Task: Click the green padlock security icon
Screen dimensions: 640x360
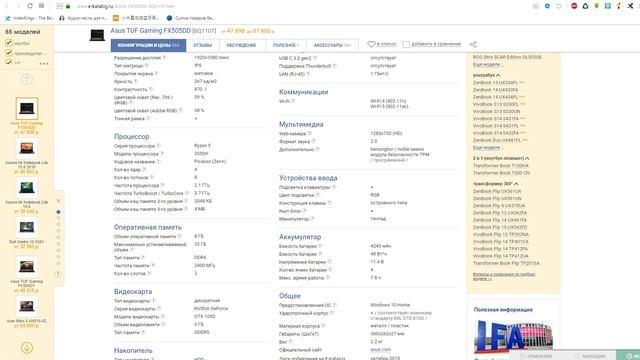Action: pyautogui.click(x=68, y=6)
